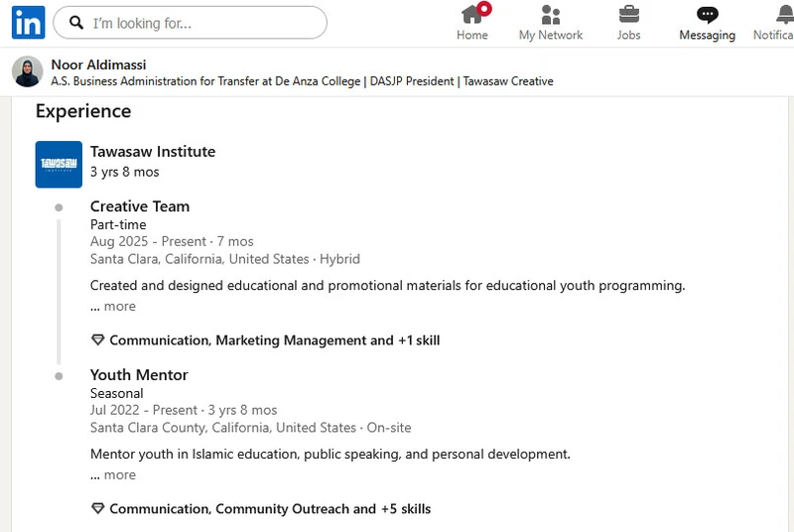
Task: Click the "3 yrs 8 mos" duration under Tawasaw Institute
Action: [x=125, y=172]
